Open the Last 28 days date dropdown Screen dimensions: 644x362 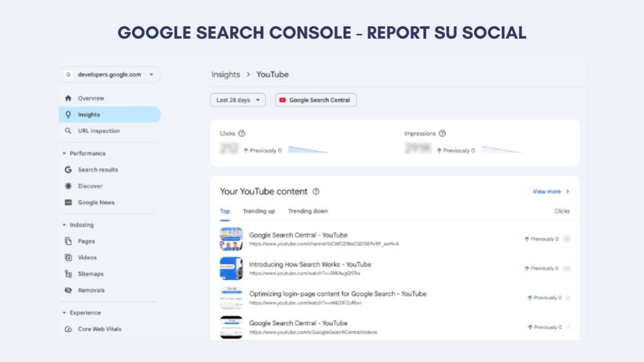pos(238,100)
